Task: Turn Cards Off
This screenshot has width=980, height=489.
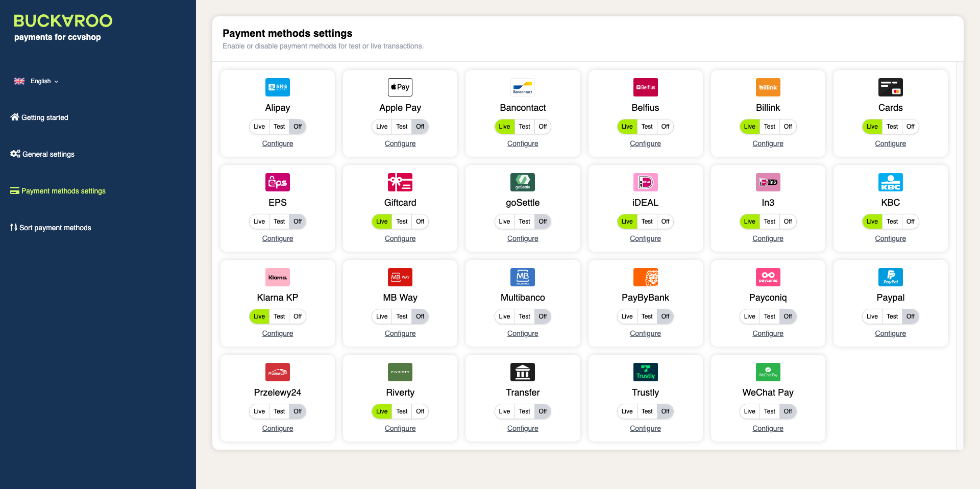Action: [910, 127]
